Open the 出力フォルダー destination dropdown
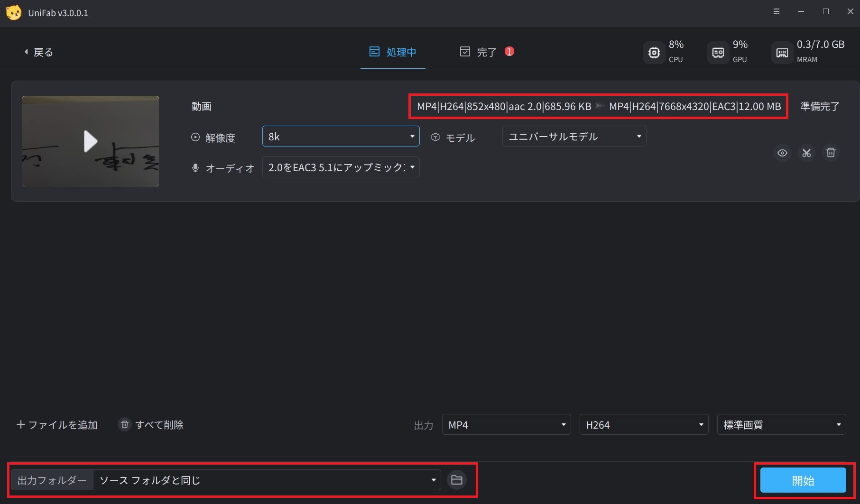860x504 pixels. [267, 480]
